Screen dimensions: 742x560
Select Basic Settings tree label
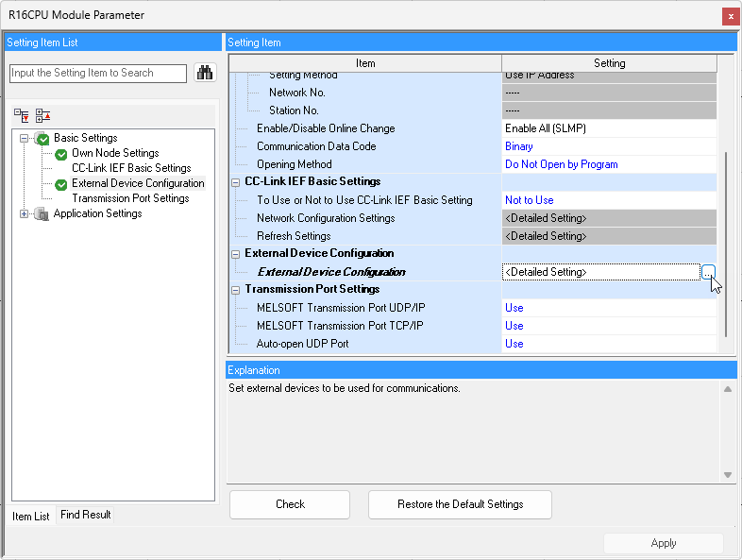86,138
